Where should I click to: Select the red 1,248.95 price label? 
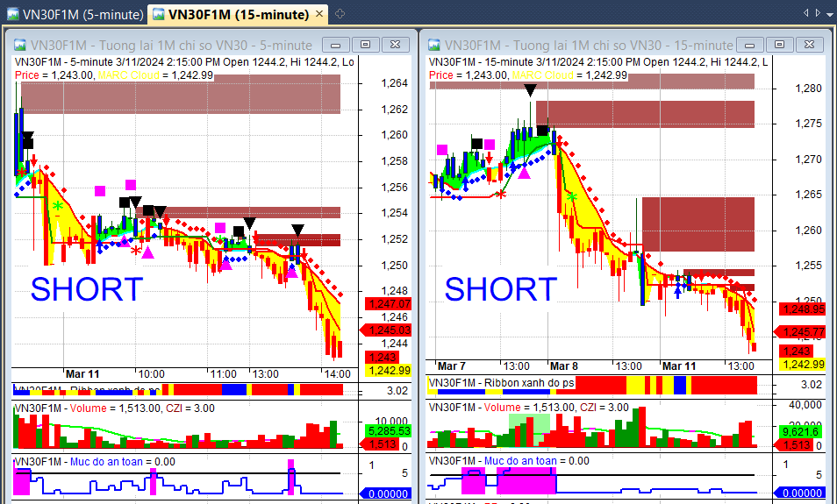pyautogui.click(x=802, y=309)
